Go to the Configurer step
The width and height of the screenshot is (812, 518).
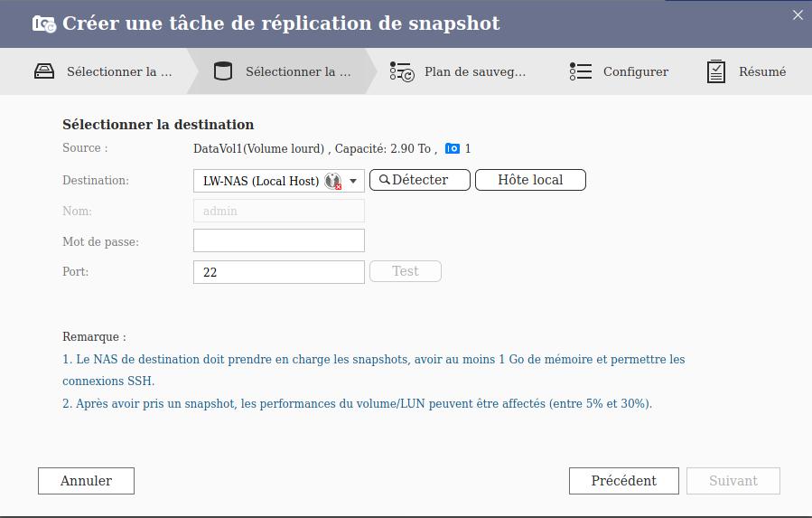pos(636,71)
